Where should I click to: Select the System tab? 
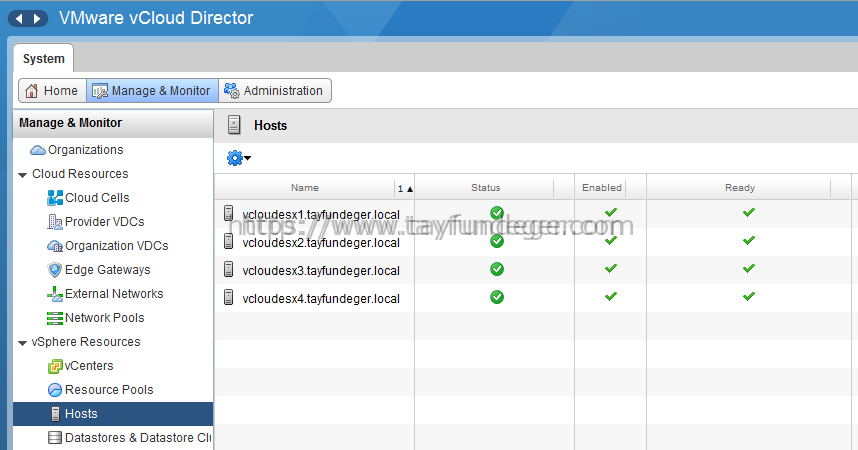point(44,59)
